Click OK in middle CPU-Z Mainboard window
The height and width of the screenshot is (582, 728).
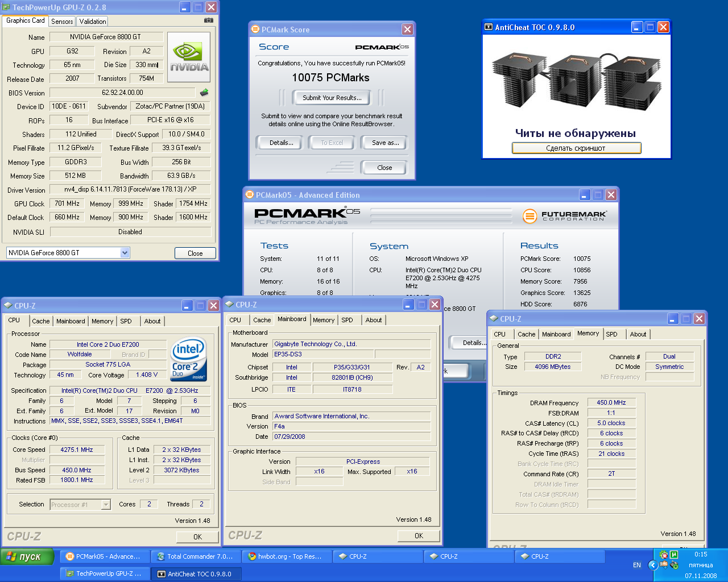click(x=419, y=535)
